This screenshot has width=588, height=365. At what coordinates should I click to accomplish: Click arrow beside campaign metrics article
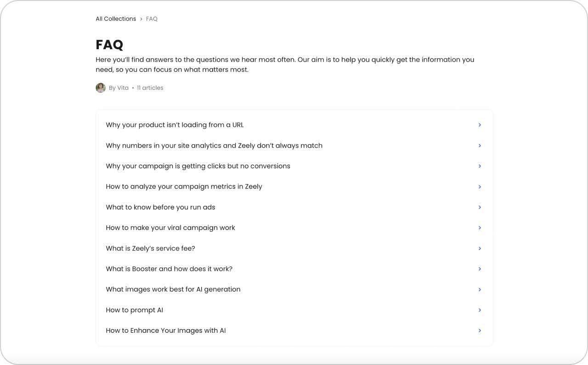tap(480, 187)
